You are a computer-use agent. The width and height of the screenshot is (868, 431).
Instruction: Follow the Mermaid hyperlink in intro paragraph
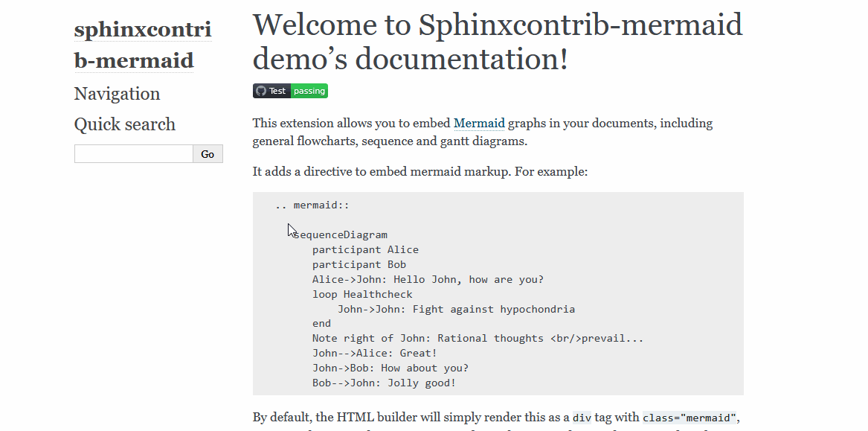(480, 123)
